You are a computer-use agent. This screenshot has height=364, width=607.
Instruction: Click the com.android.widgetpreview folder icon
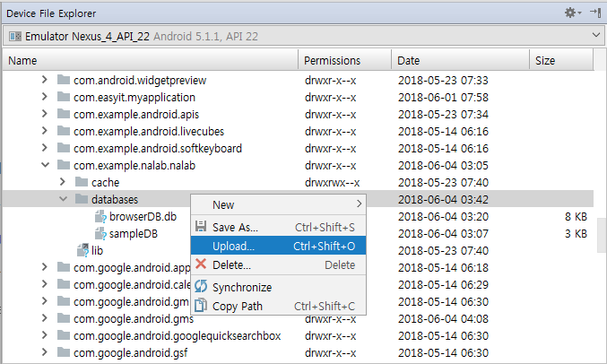point(64,80)
